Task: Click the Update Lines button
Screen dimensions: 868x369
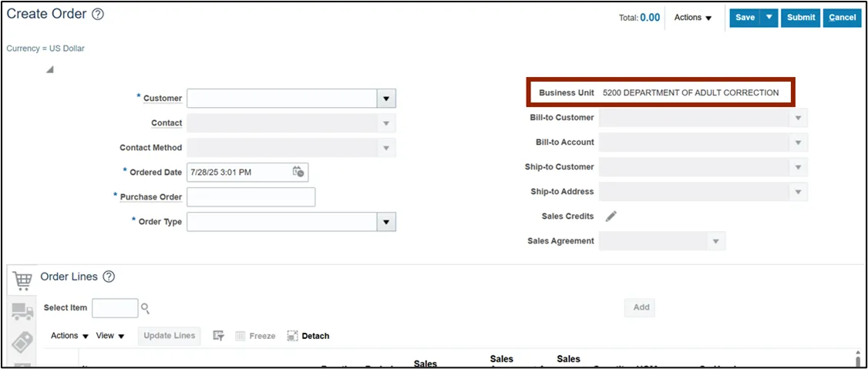Action: [x=170, y=336]
